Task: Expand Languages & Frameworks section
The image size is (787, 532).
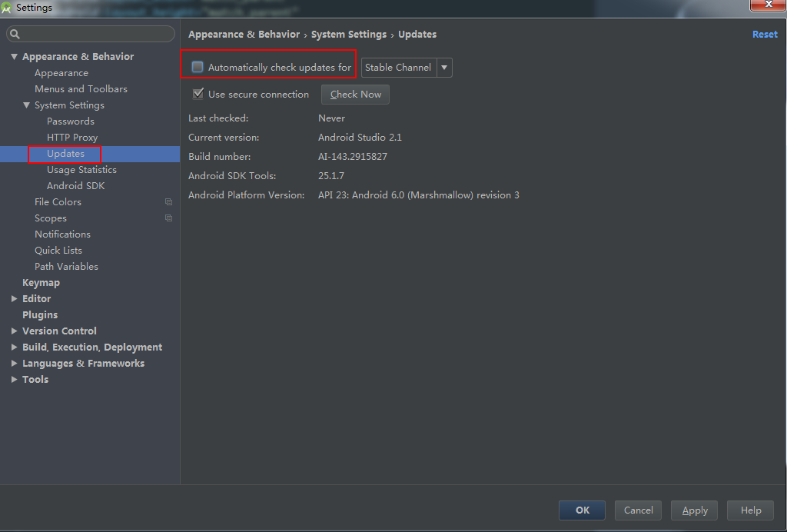Action: click(x=14, y=363)
